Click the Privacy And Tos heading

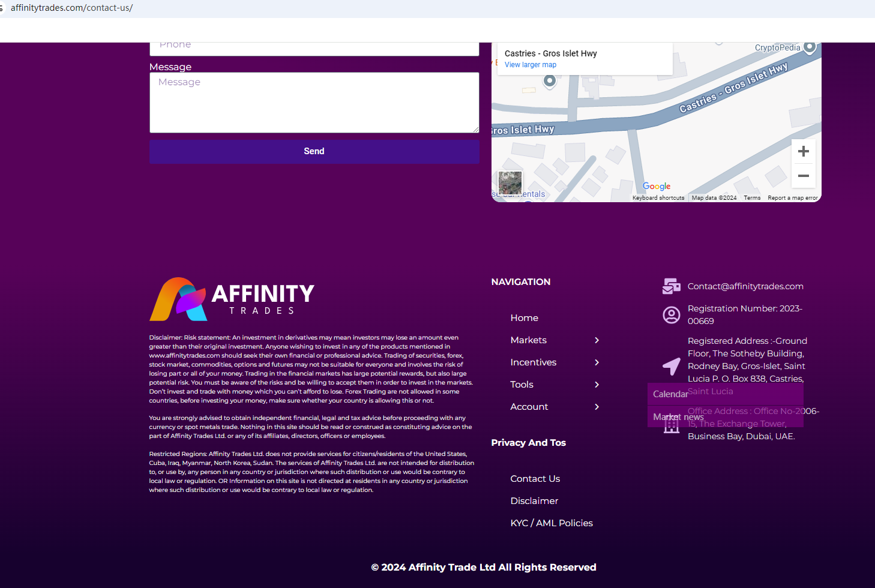point(528,443)
